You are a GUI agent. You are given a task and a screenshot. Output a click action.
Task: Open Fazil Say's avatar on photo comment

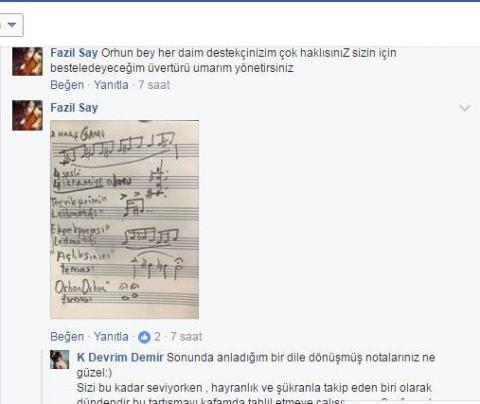coord(27,115)
